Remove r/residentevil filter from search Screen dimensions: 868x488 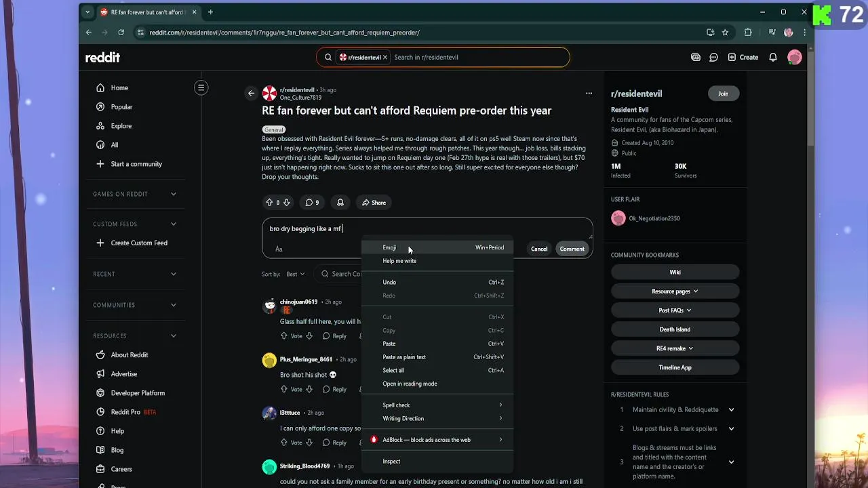pos(385,58)
